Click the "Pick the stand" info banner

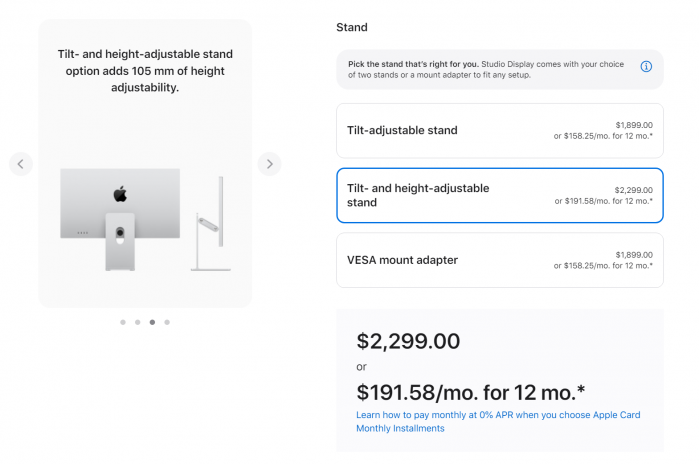(490, 69)
